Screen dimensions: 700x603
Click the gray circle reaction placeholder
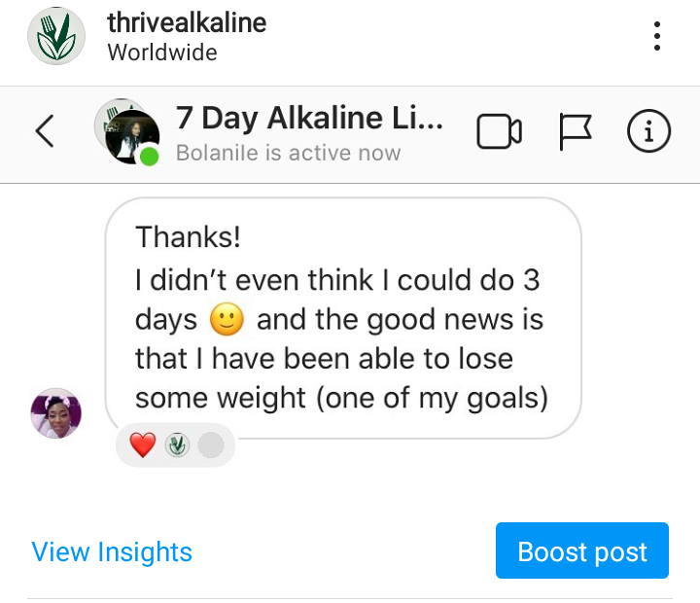tap(210, 445)
